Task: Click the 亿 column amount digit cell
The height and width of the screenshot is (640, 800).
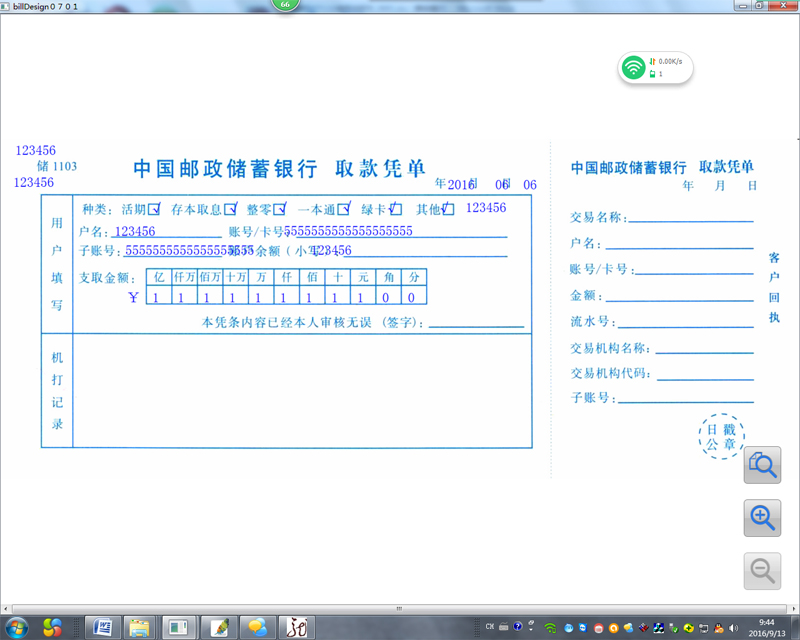Action: click(x=158, y=297)
